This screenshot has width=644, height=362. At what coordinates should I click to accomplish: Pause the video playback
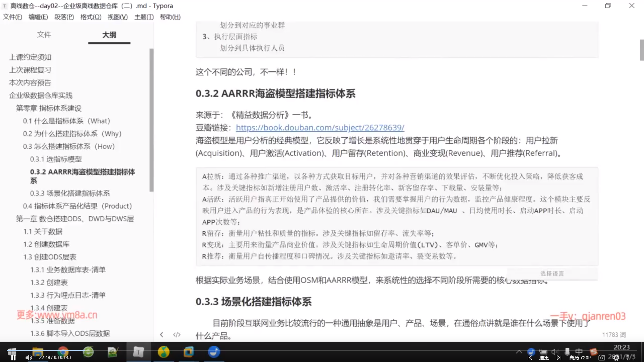(x=13, y=358)
